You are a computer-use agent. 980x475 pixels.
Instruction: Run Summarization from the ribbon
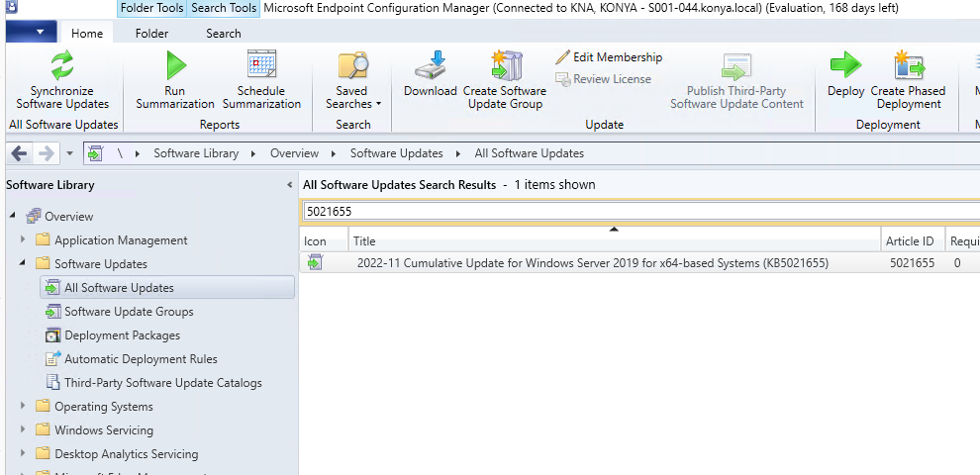pyautogui.click(x=175, y=80)
